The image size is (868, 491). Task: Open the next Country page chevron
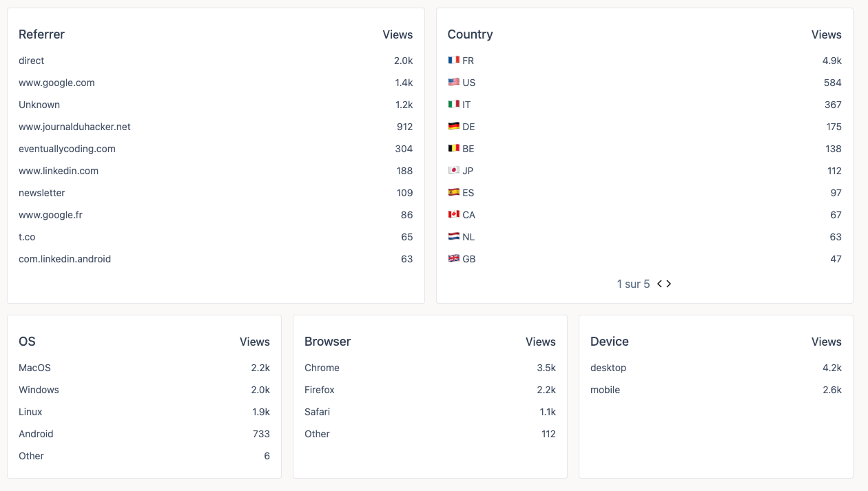point(669,284)
